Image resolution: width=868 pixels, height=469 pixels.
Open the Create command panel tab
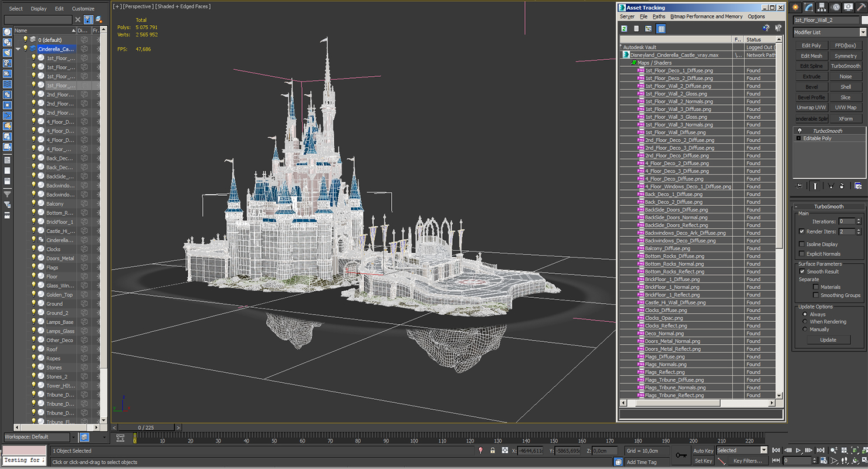tap(796, 8)
